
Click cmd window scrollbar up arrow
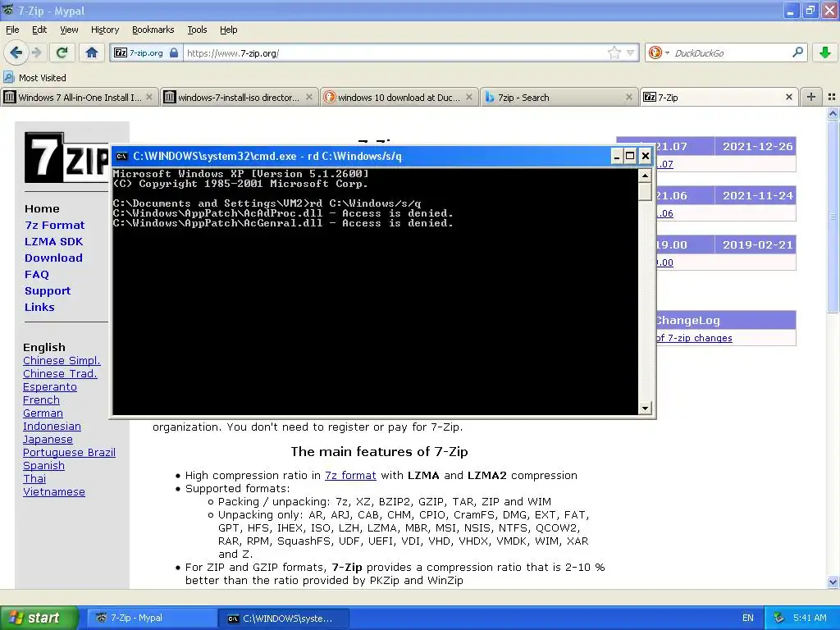[645, 176]
